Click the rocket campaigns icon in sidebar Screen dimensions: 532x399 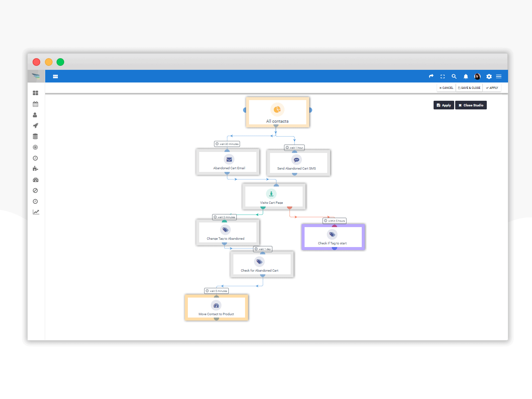pos(36,126)
